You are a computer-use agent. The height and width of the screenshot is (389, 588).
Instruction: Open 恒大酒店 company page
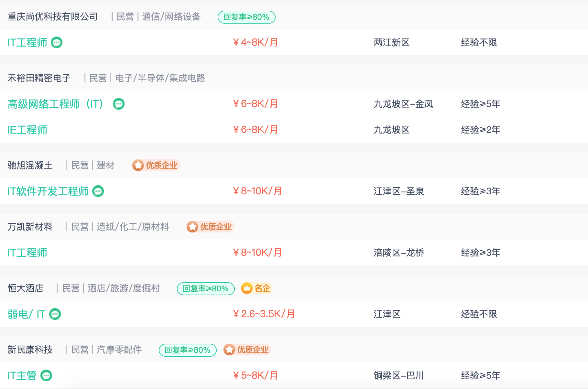[x=26, y=288]
